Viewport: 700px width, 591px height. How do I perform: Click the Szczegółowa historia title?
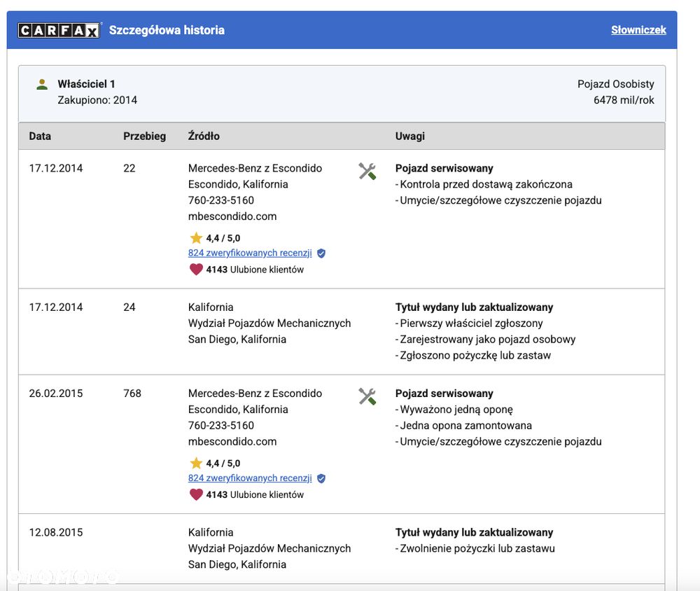click(x=167, y=30)
